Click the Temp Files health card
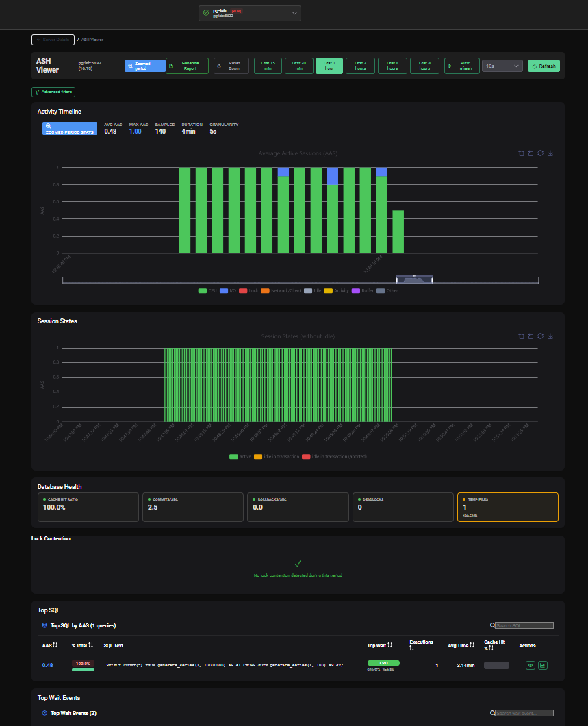 click(x=507, y=507)
